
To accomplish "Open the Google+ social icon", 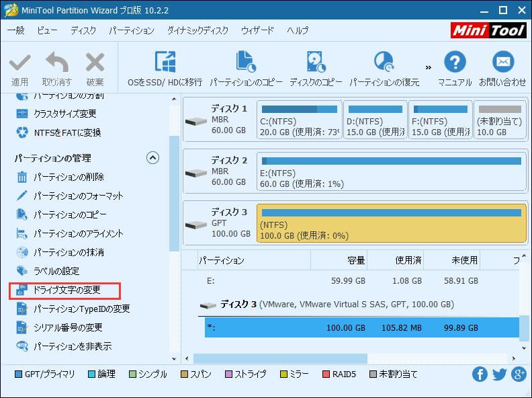I will [519, 374].
